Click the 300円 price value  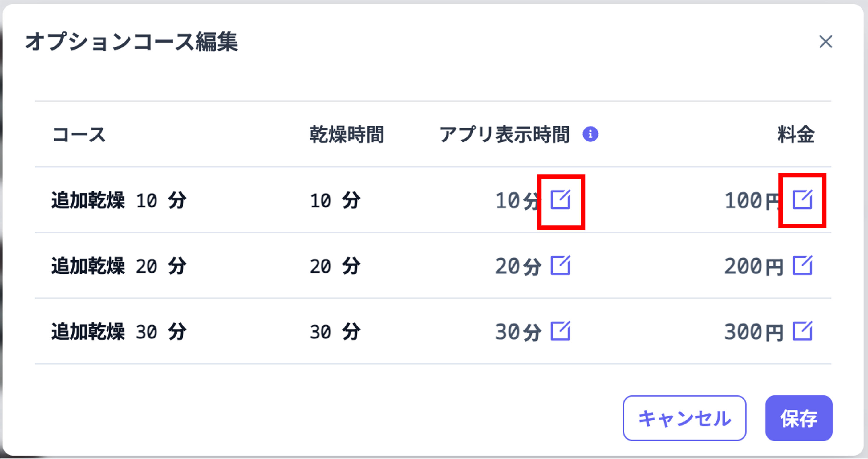[x=753, y=332]
